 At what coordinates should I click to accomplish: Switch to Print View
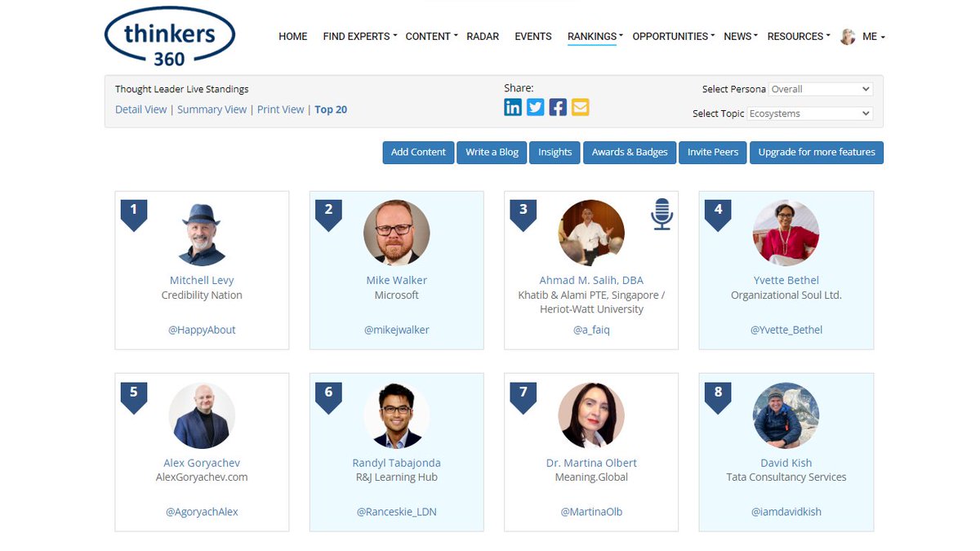coord(280,109)
